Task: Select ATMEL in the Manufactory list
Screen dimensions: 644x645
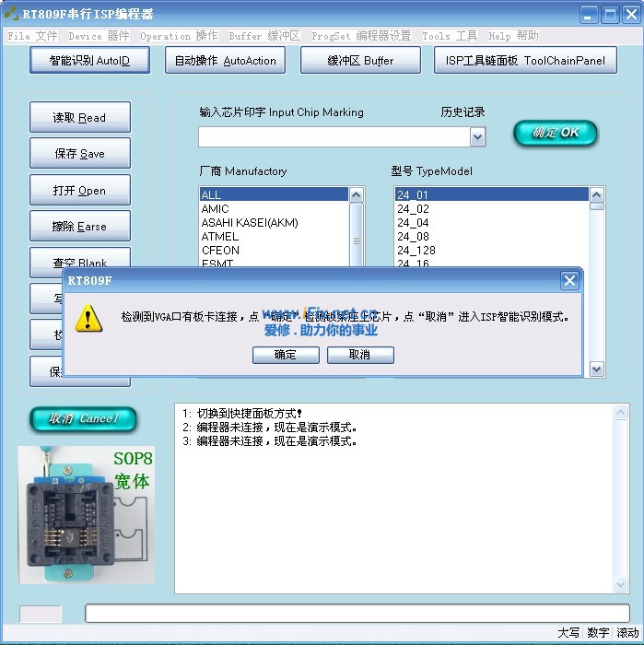Action: [220, 237]
